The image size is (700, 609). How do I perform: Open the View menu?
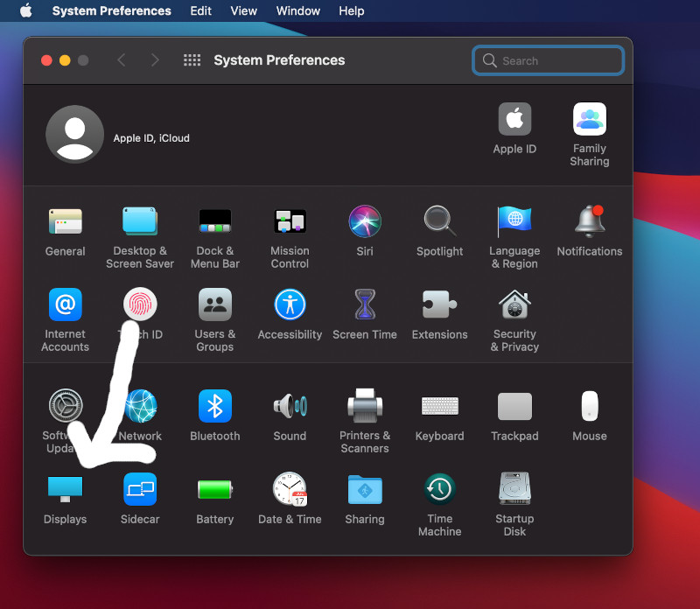tap(244, 10)
